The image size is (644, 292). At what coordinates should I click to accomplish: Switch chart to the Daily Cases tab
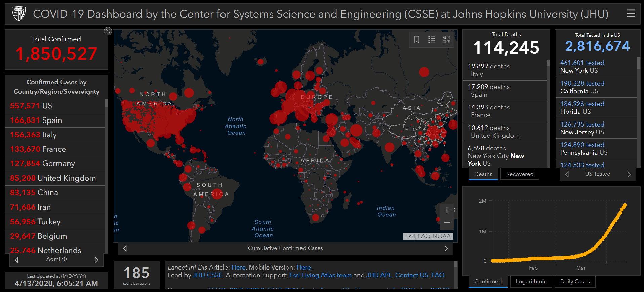(575, 281)
